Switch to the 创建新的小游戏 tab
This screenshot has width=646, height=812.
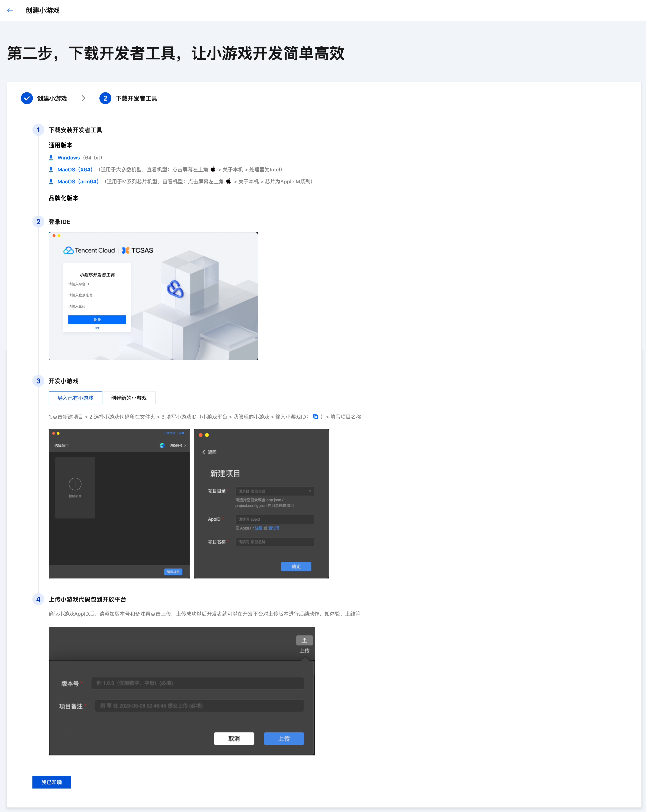[x=129, y=398]
